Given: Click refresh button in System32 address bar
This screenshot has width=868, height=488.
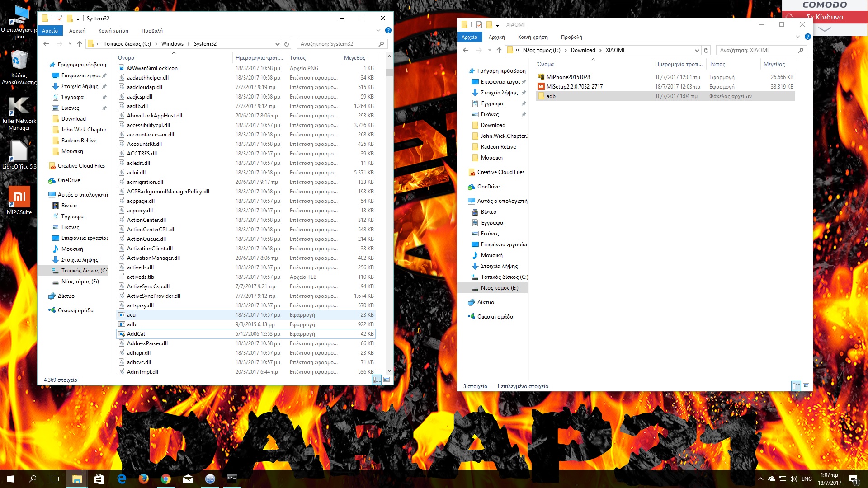Looking at the screenshot, I should pyautogui.click(x=286, y=44).
